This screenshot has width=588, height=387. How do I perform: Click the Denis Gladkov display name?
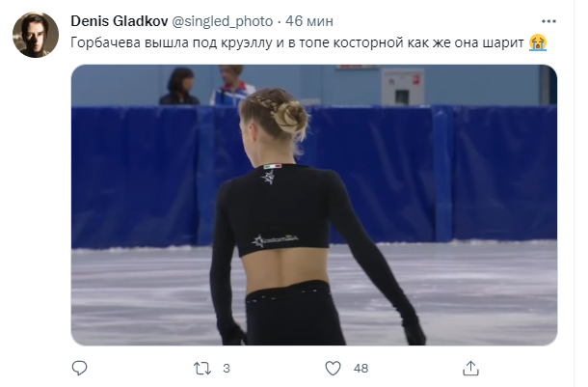click(120, 21)
